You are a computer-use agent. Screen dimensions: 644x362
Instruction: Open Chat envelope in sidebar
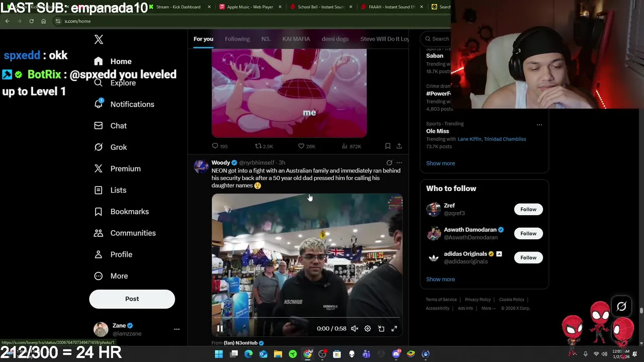(x=110, y=126)
